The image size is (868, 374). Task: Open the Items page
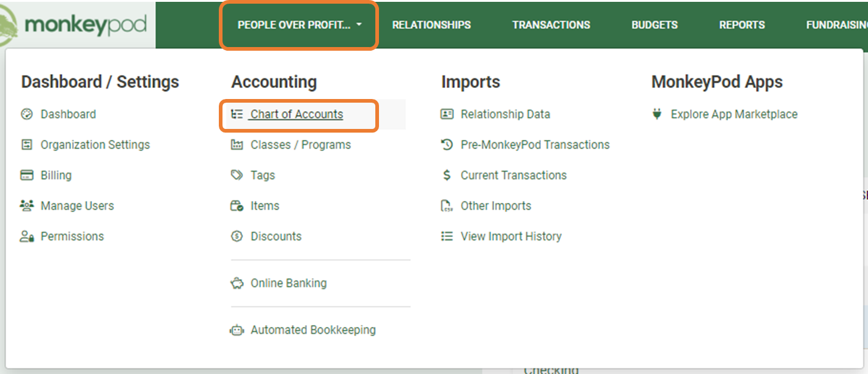pyautogui.click(x=265, y=206)
